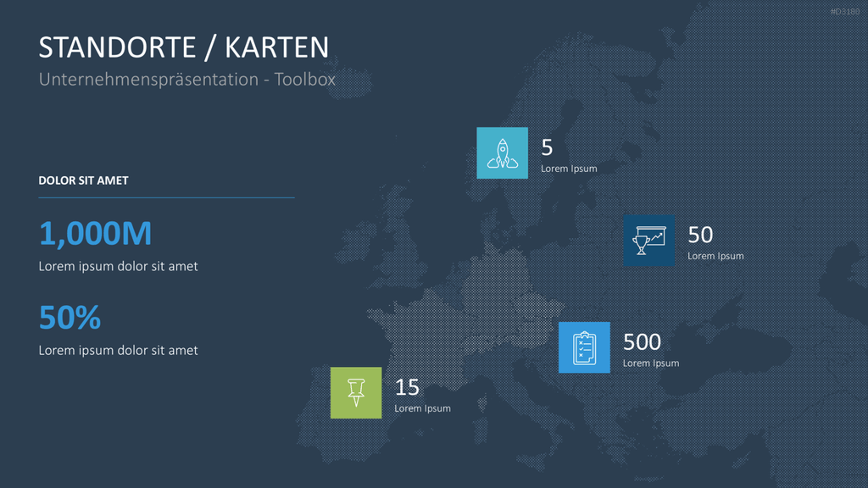The width and height of the screenshot is (868, 488).
Task: Click the number 5 beside the rocket
Action: pyautogui.click(x=547, y=147)
